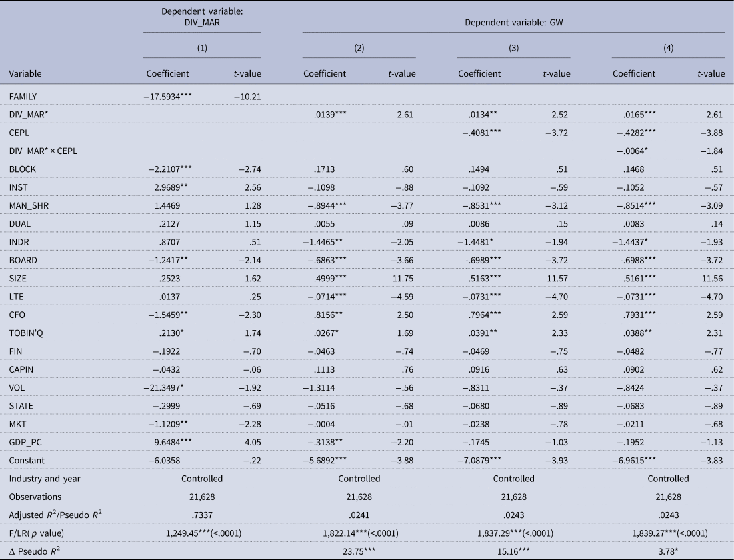The height and width of the screenshot is (560, 734).
Task: Click the Adjusted R² value .7337
Action: click(x=202, y=515)
